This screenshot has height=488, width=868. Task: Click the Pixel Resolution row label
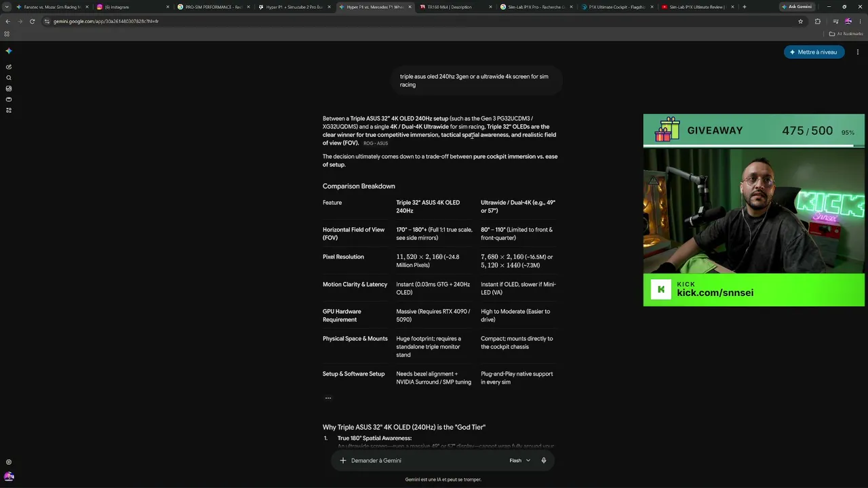pos(343,257)
